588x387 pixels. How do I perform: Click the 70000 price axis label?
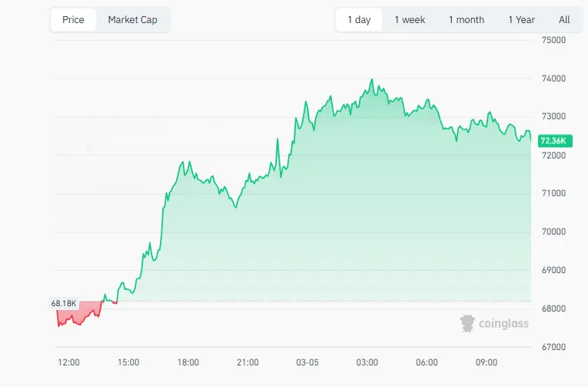click(553, 232)
